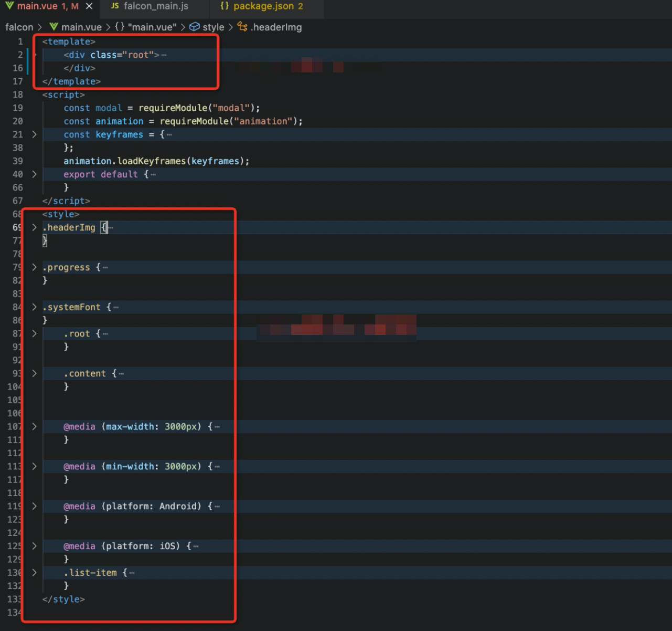Click the braces icon before quoted "main.vue" breadcrumb

(x=120, y=27)
